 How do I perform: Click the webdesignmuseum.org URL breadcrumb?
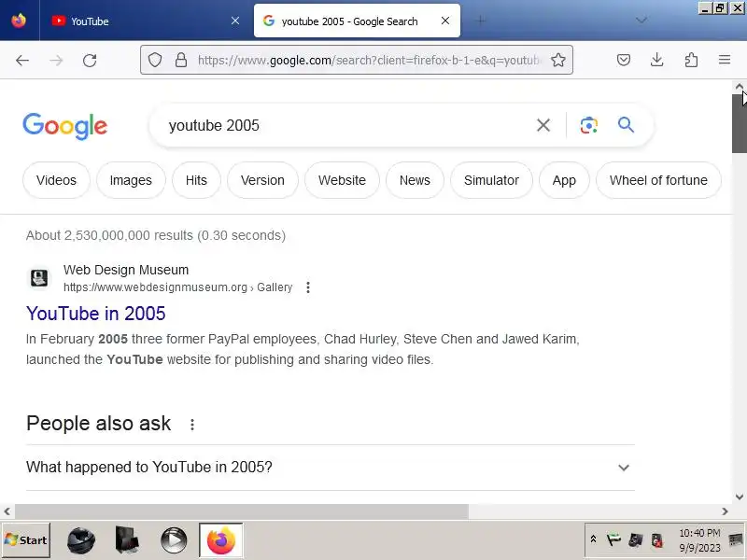tap(177, 287)
